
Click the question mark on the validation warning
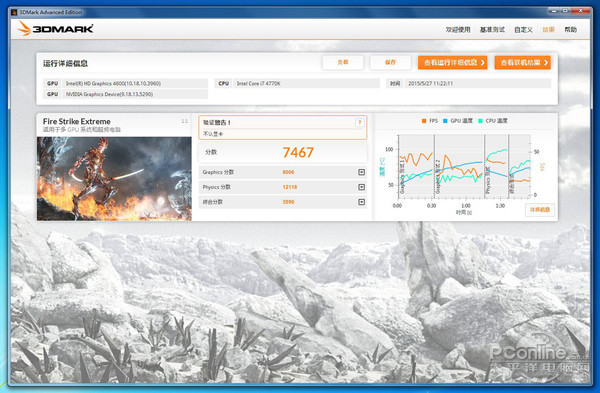point(359,122)
